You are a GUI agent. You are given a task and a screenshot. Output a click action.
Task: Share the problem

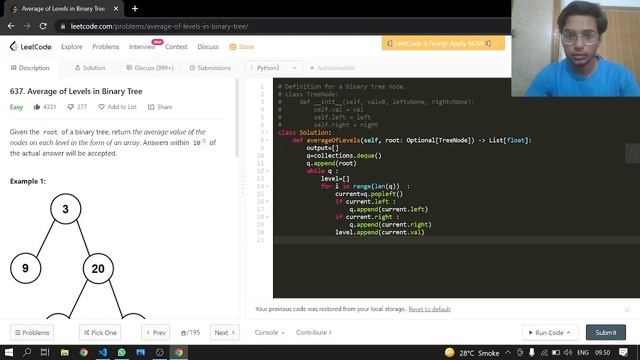160,107
